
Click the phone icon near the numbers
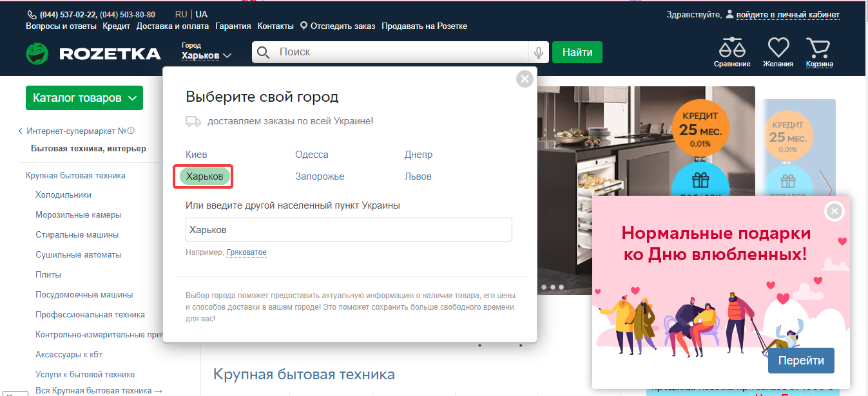32,14
